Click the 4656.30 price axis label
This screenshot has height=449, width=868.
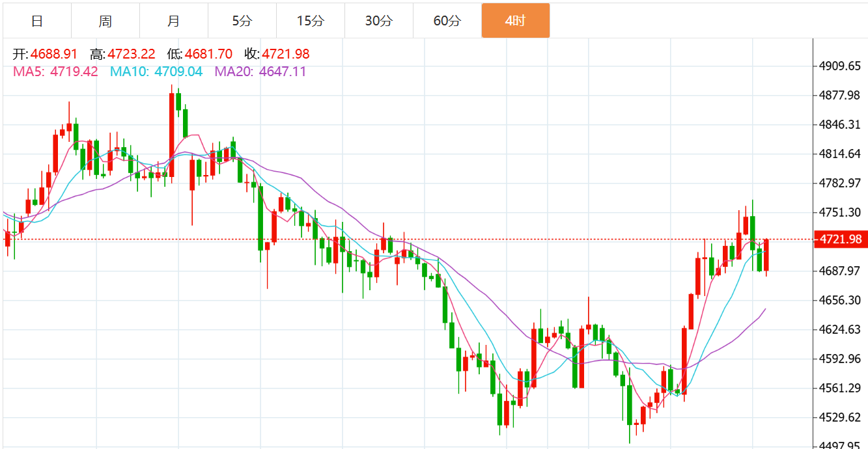point(841,300)
